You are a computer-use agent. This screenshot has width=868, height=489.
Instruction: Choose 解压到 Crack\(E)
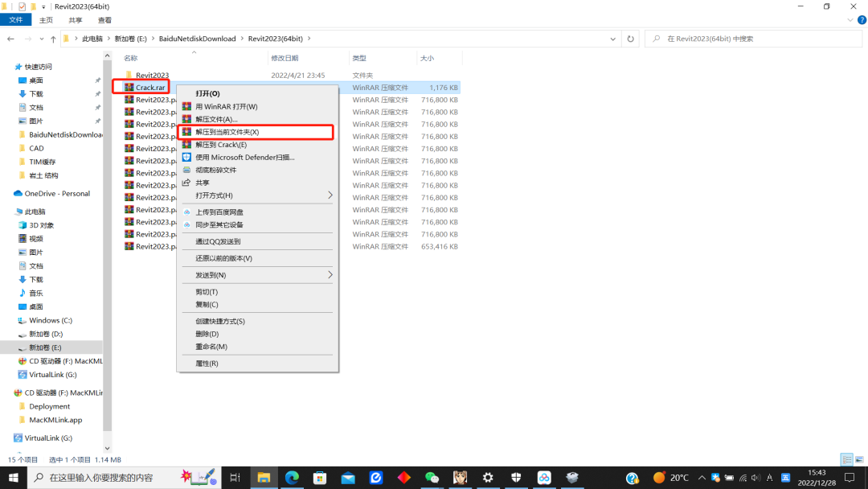click(257, 145)
